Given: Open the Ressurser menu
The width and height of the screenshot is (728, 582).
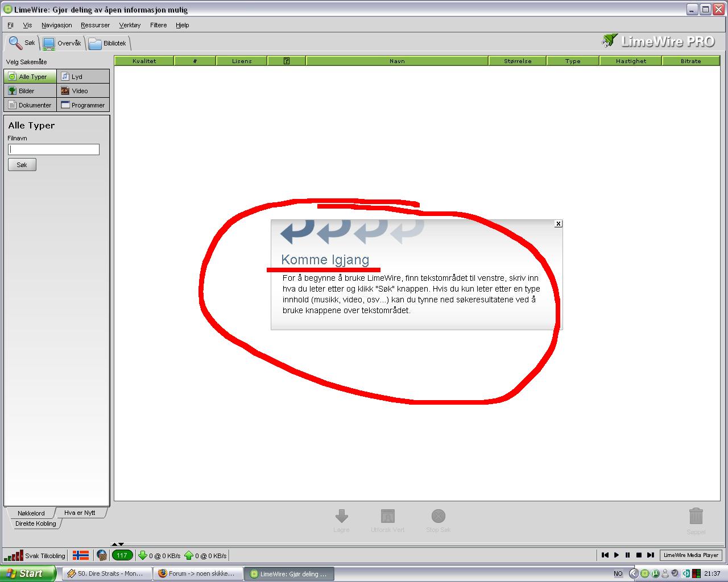Looking at the screenshot, I should pyautogui.click(x=95, y=25).
